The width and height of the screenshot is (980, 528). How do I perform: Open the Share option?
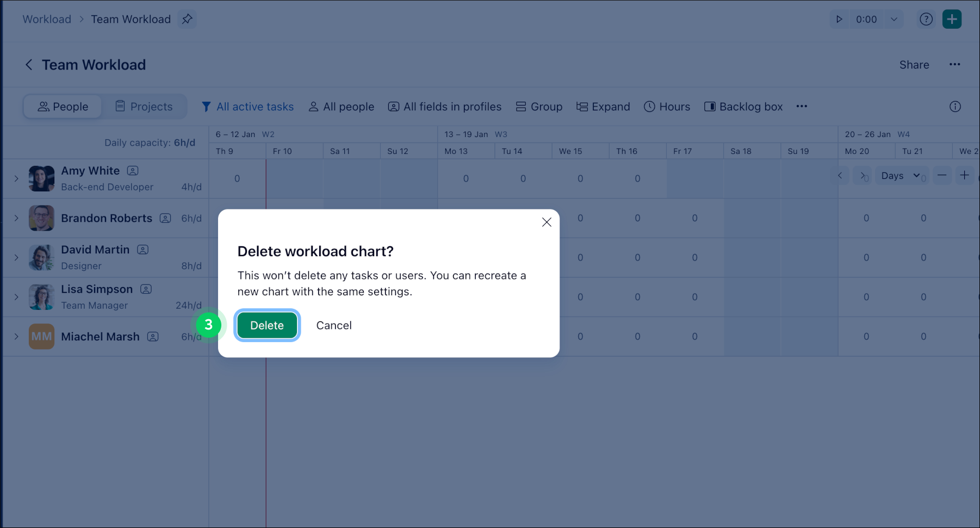point(914,65)
